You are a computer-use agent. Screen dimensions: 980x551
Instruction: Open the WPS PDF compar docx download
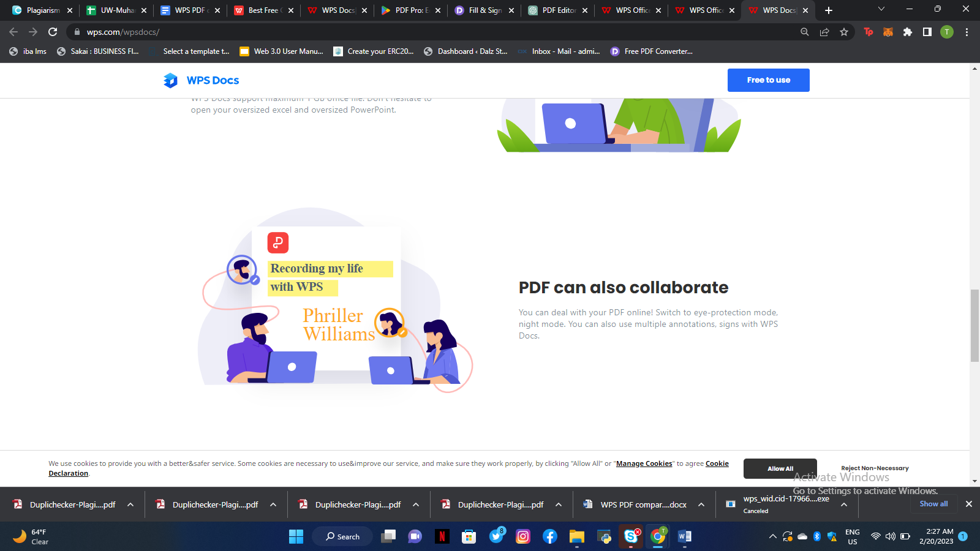[635, 504]
